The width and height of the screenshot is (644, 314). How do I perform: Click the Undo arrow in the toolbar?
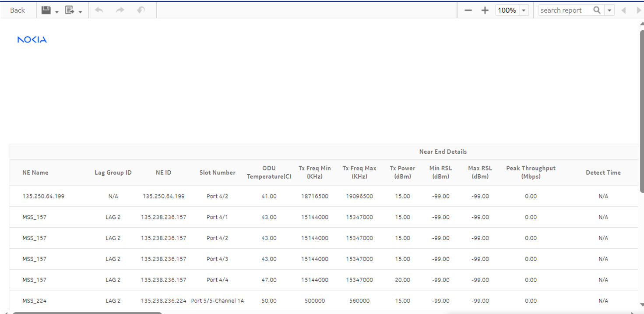point(99,10)
